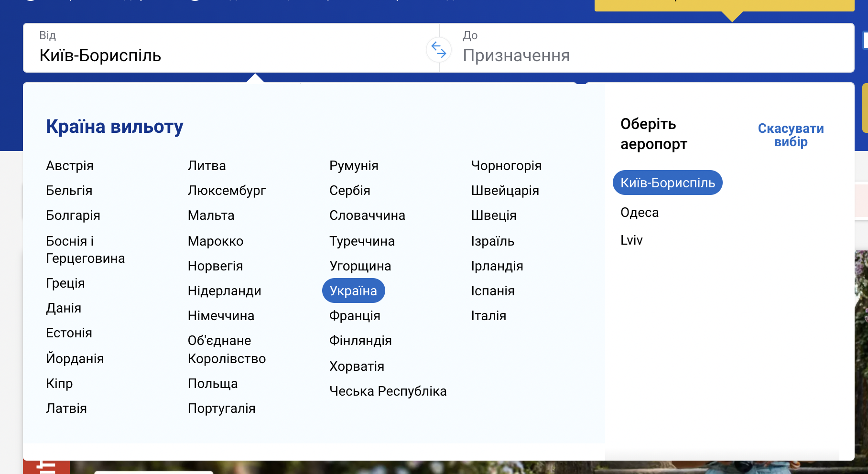Choose country Ірландія
This screenshot has height=474, width=868.
tap(498, 266)
